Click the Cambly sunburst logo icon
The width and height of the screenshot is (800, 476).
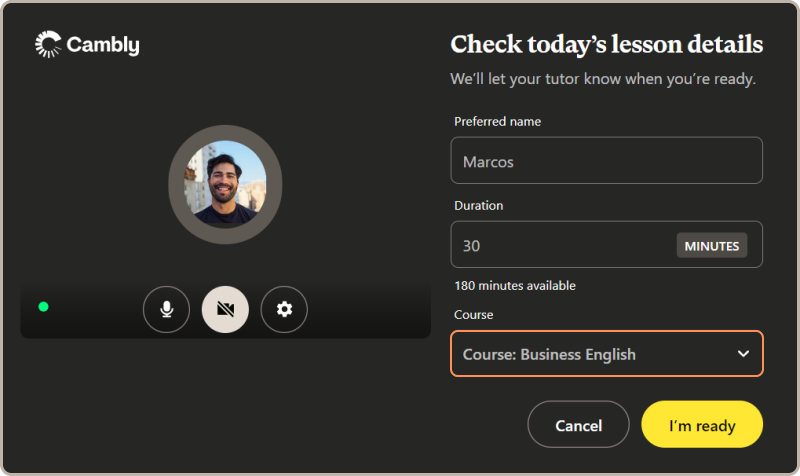[x=48, y=44]
